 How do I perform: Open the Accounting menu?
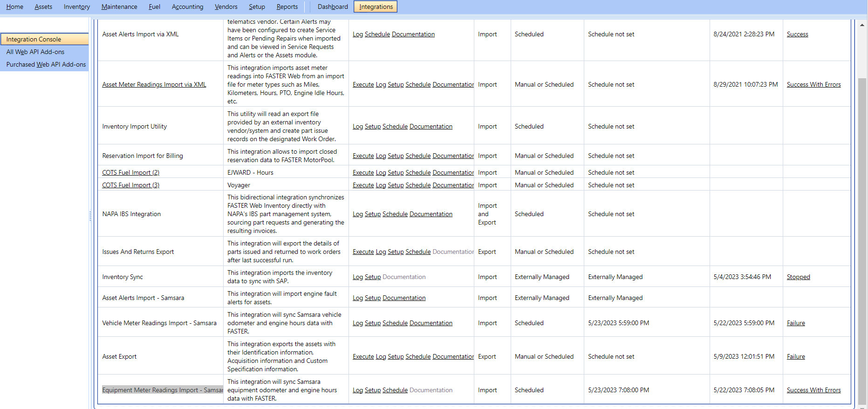187,7
